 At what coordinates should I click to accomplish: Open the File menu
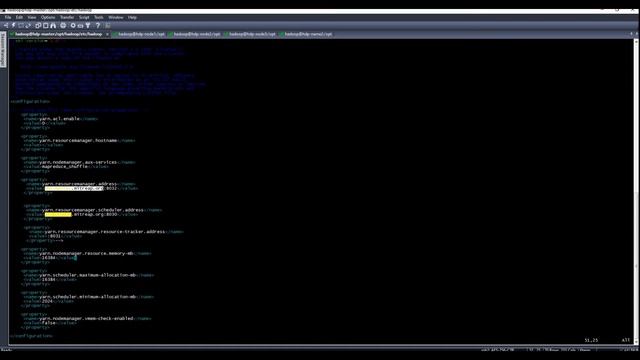click(8, 18)
